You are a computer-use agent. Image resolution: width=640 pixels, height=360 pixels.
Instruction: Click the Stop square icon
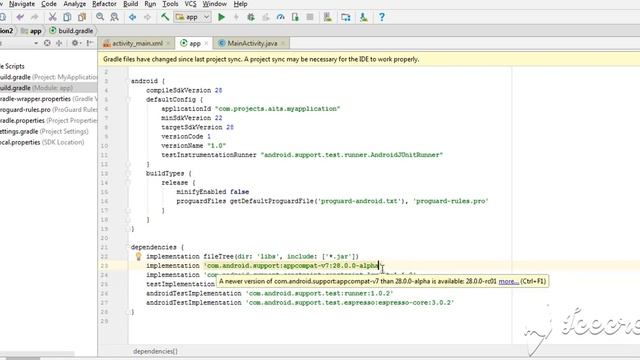tap(310, 17)
